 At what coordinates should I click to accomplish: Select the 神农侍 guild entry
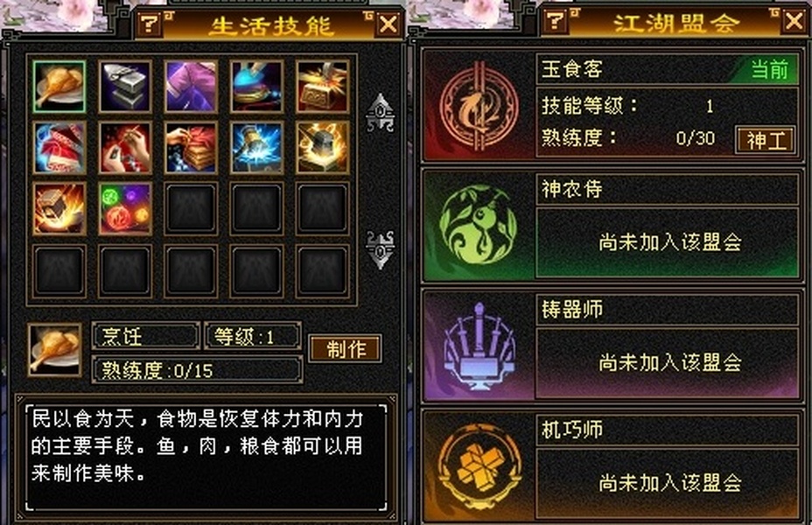tap(611, 226)
